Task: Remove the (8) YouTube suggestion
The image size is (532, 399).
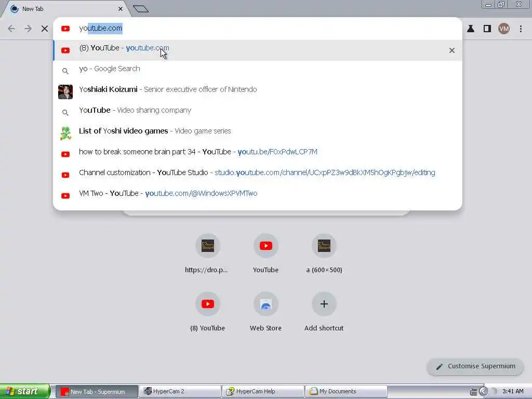Action: click(451, 50)
